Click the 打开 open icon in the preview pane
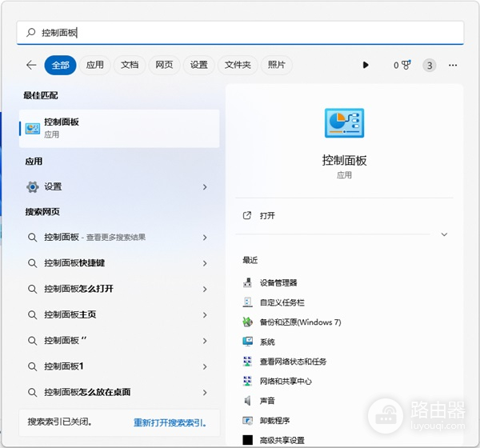 point(246,215)
